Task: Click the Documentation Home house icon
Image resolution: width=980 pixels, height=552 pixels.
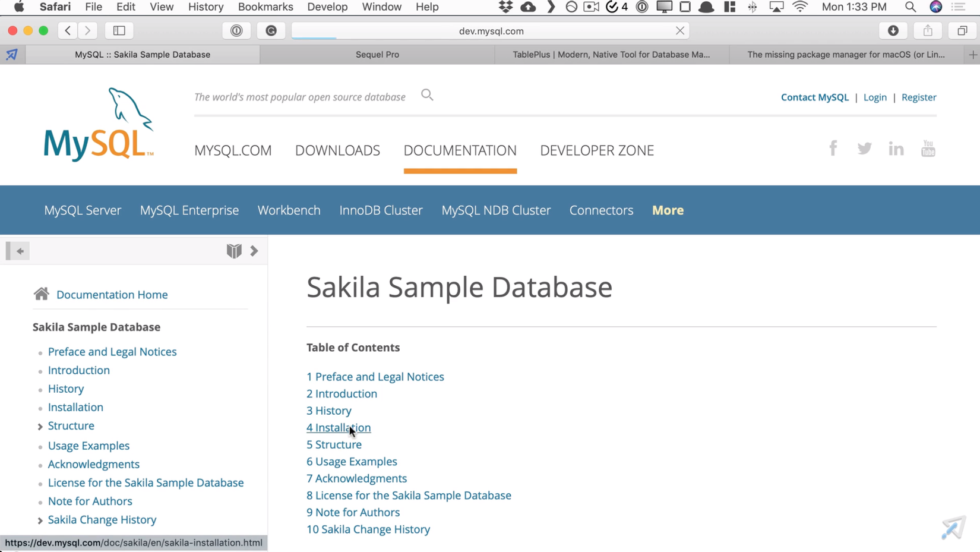Action: (42, 294)
